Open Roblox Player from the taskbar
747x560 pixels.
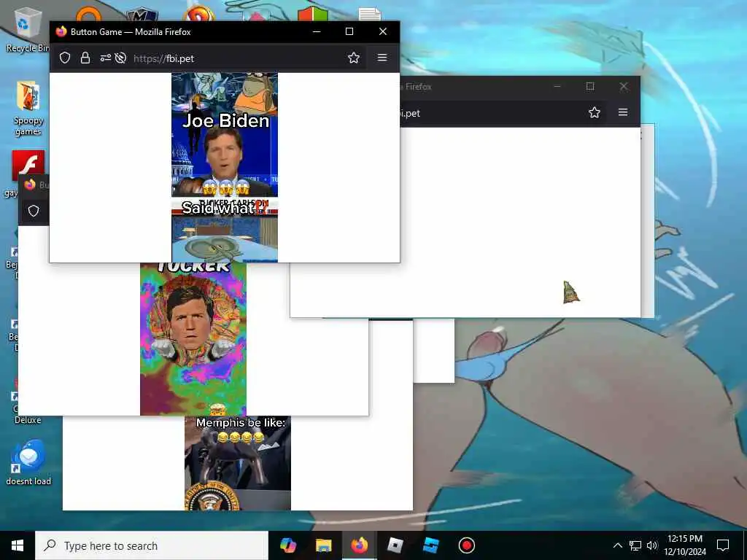click(x=395, y=545)
